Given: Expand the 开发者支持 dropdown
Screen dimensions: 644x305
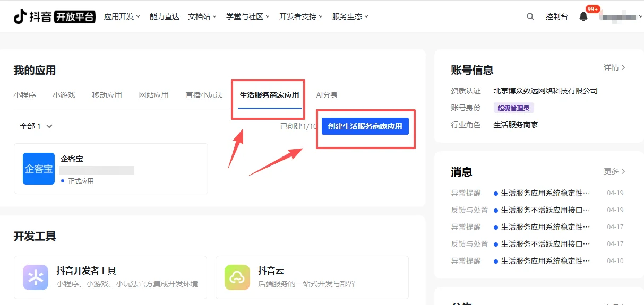Looking at the screenshot, I should click(301, 16).
